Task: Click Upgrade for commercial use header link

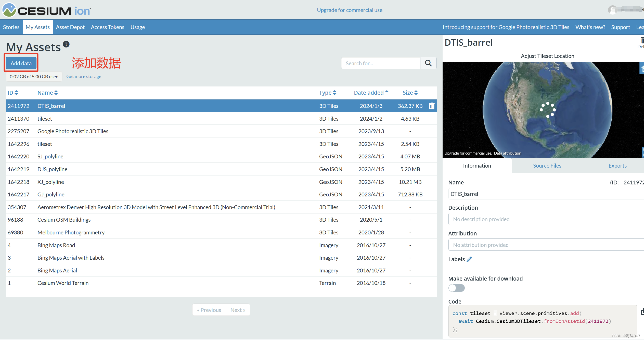Action: click(x=350, y=10)
